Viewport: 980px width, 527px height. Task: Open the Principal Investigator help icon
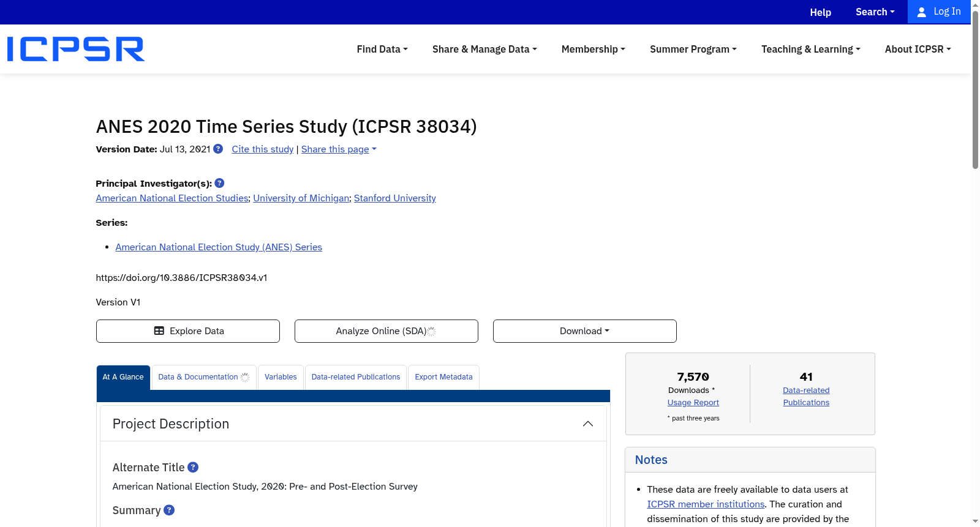[219, 183]
